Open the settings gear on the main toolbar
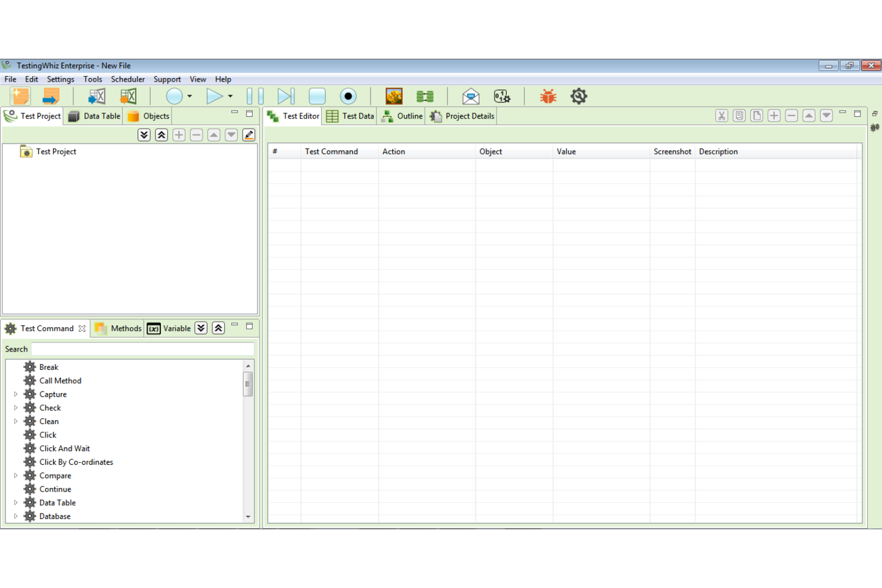Image resolution: width=882 pixels, height=588 pixels. pyautogui.click(x=578, y=96)
